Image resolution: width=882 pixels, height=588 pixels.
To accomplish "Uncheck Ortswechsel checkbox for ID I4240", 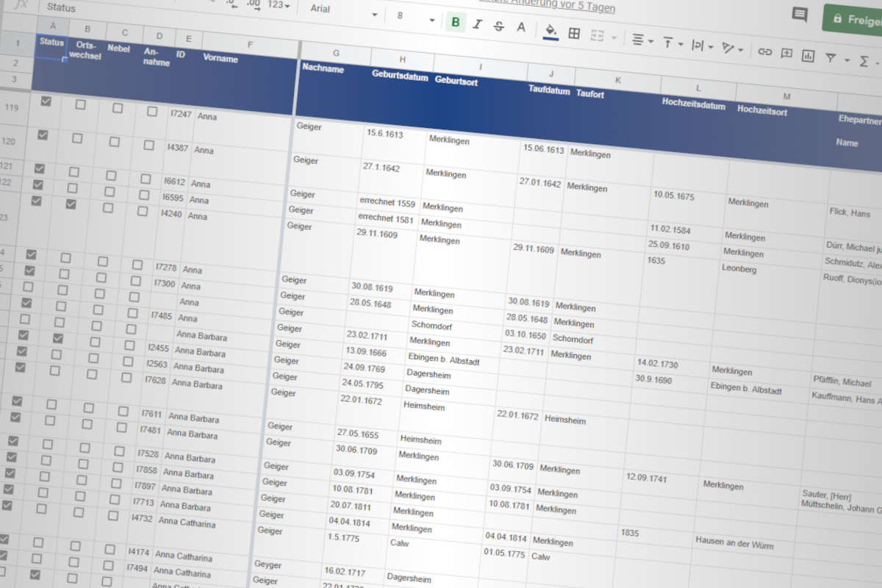I will 71,204.
